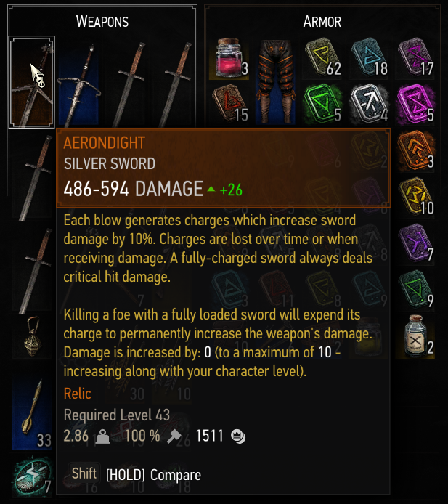Select the bottle marked X with count 2
448x504 pixels.
coord(415,337)
